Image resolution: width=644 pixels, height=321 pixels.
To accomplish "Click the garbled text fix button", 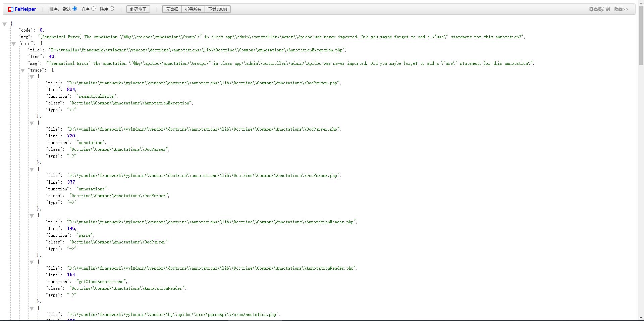I will pyautogui.click(x=138, y=9).
